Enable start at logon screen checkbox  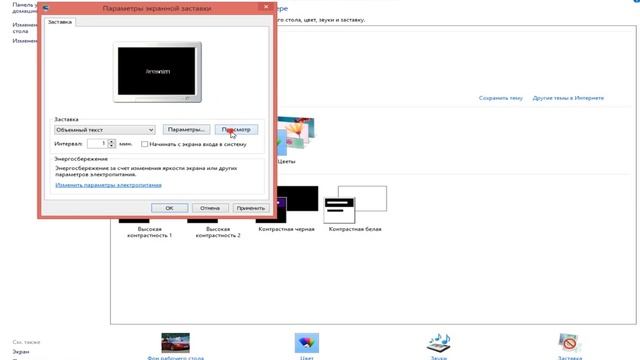pyautogui.click(x=144, y=144)
